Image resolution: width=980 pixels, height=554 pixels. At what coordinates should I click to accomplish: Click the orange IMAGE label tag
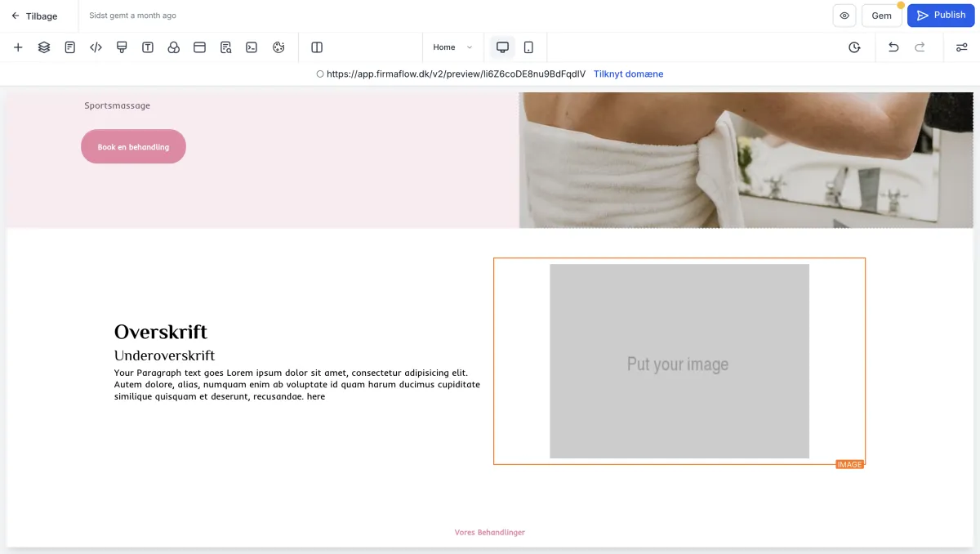(x=849, y=464)
